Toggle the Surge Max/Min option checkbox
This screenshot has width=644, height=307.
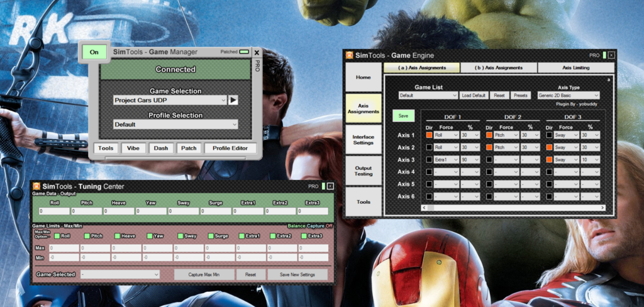211,236
